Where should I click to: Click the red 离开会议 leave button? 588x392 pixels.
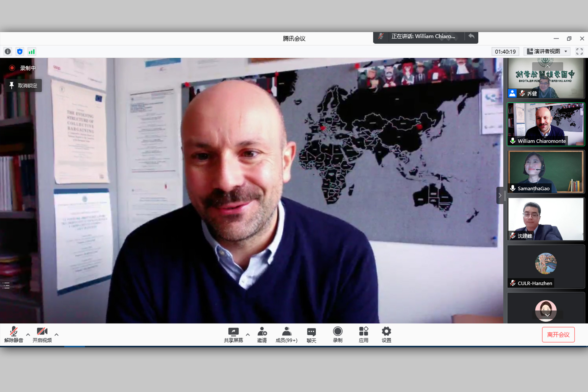[558, 335]
